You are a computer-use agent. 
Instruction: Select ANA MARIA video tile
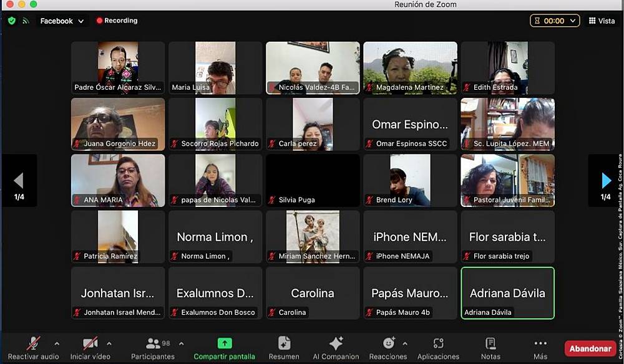[118, 180]
